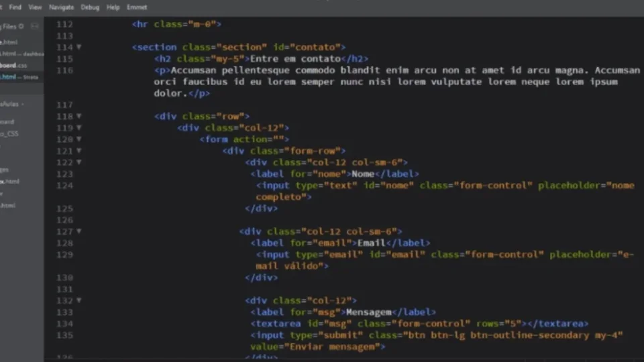644x362 pixels.
Task: Open the Navigate menu
Action: [x=61, y=7]
